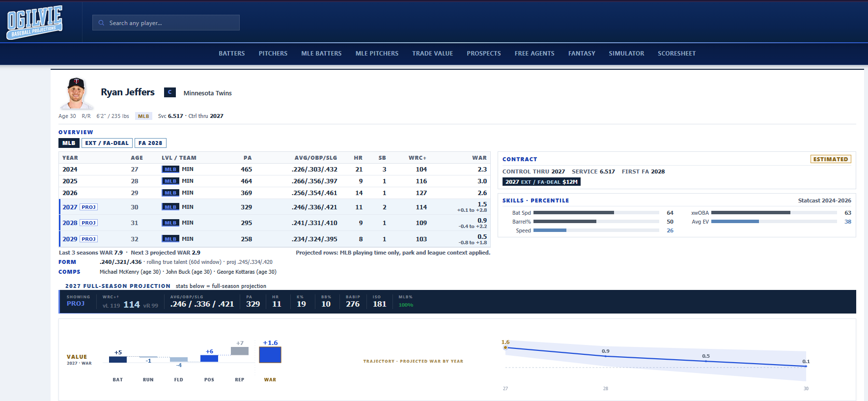Open the Batters menu

pos(232,54)
